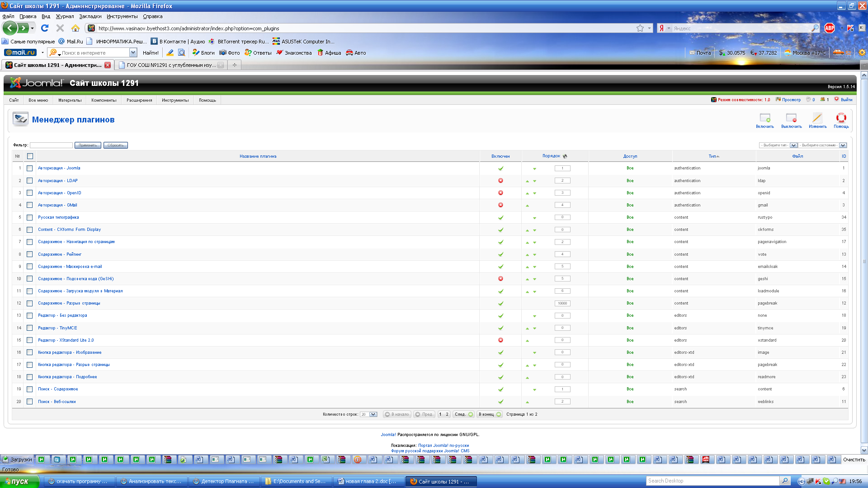Enable the Авторизация - LDAP red status icon

click(x=500, y=181)
